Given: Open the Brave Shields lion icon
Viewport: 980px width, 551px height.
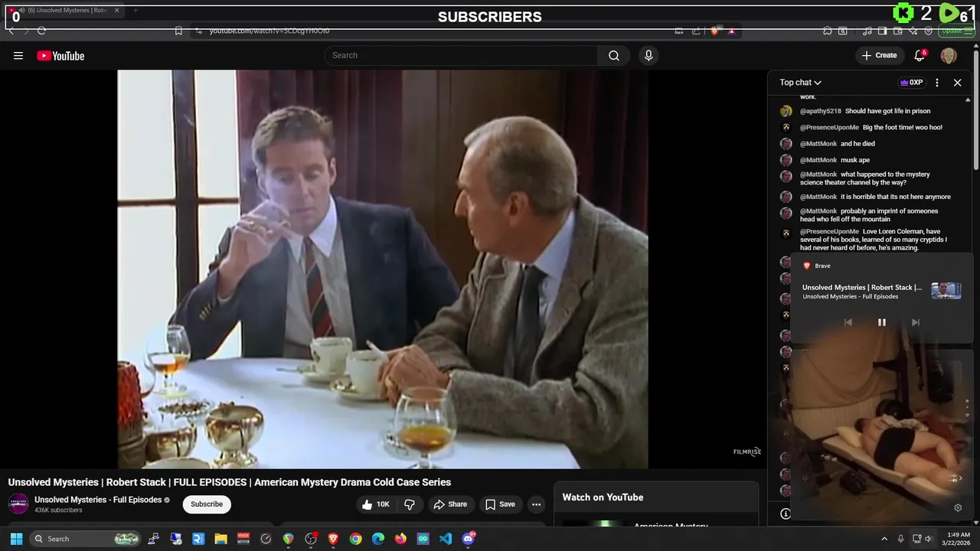Looking at the screenshot, I should point(714,31).
